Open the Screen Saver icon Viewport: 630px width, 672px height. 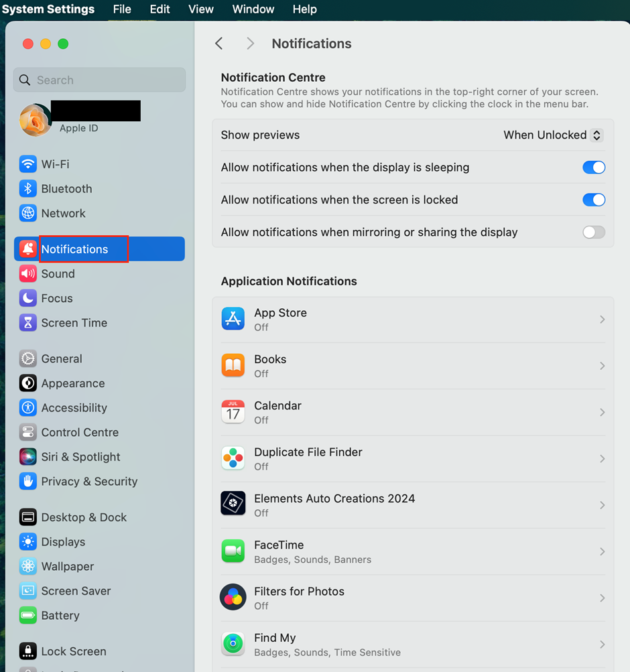pyautogui.click(x=28, y=590)
